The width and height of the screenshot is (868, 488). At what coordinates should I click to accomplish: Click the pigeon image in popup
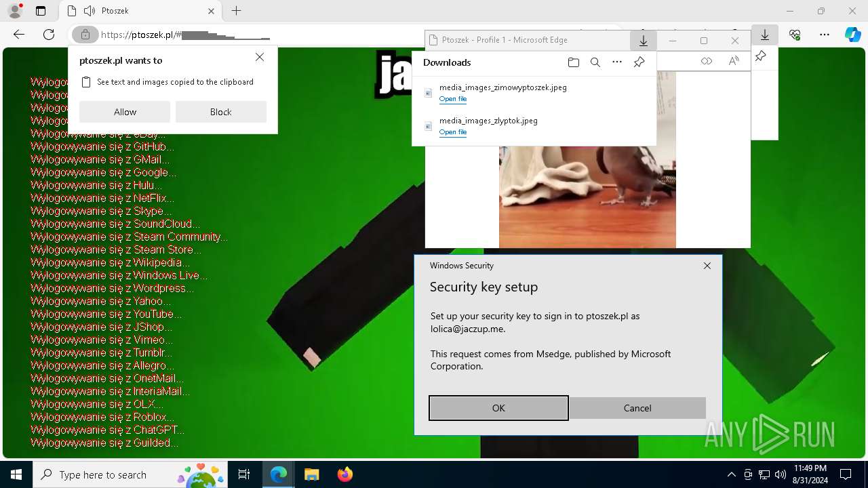click(x=587, y=197)
